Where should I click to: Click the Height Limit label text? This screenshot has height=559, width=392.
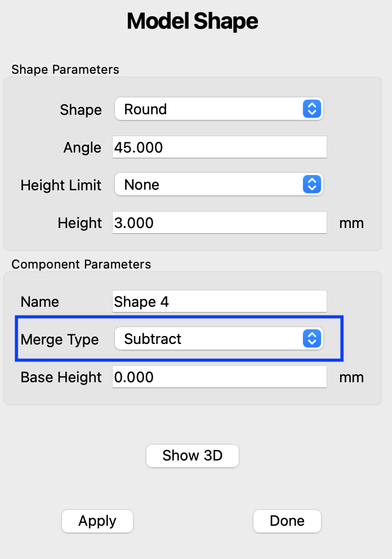(x=61, y=185)
